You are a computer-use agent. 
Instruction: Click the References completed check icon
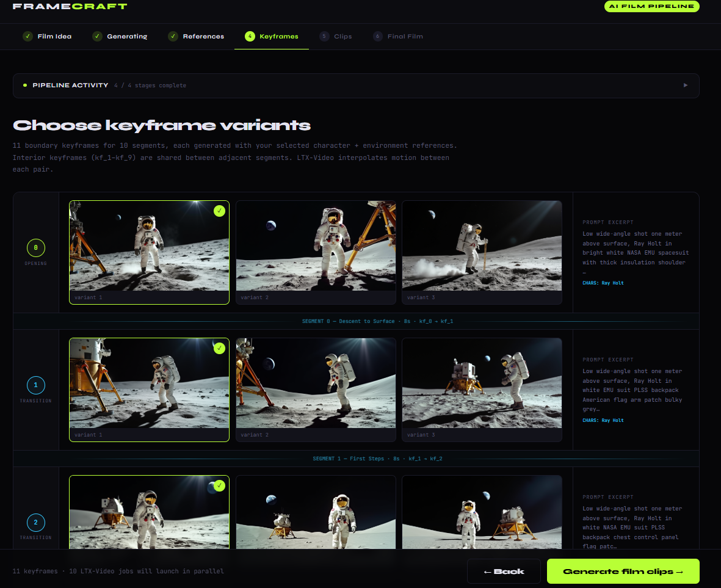click(173, 36)
